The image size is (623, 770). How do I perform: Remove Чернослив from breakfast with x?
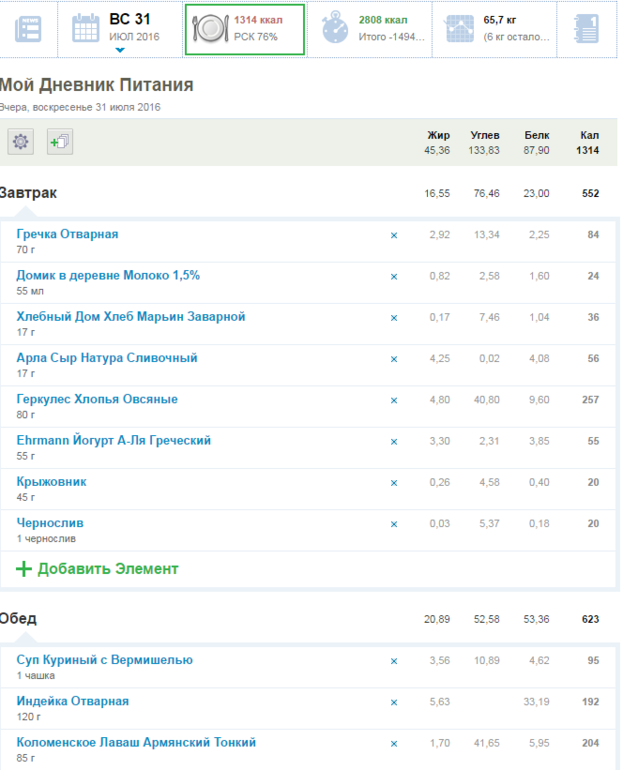pyautogui.click(x=393, y=524)
